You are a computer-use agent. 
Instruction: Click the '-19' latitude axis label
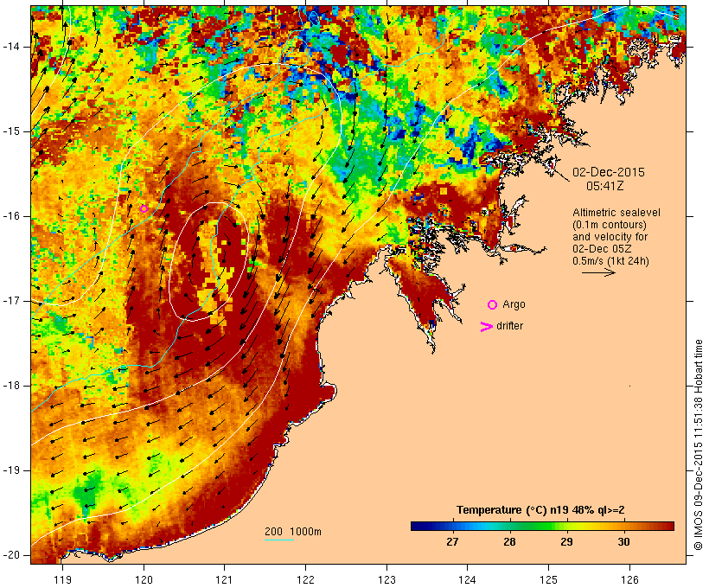[11, 470]
